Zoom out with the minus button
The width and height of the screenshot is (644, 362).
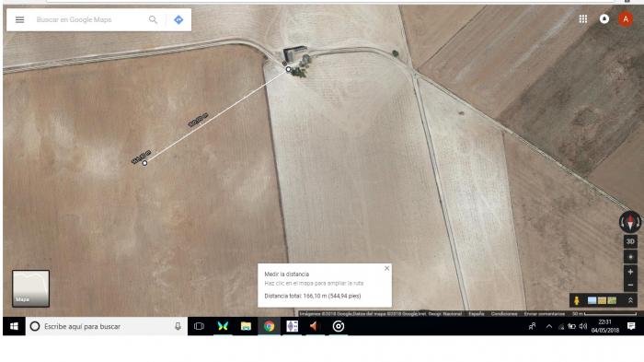coord(630,285)
